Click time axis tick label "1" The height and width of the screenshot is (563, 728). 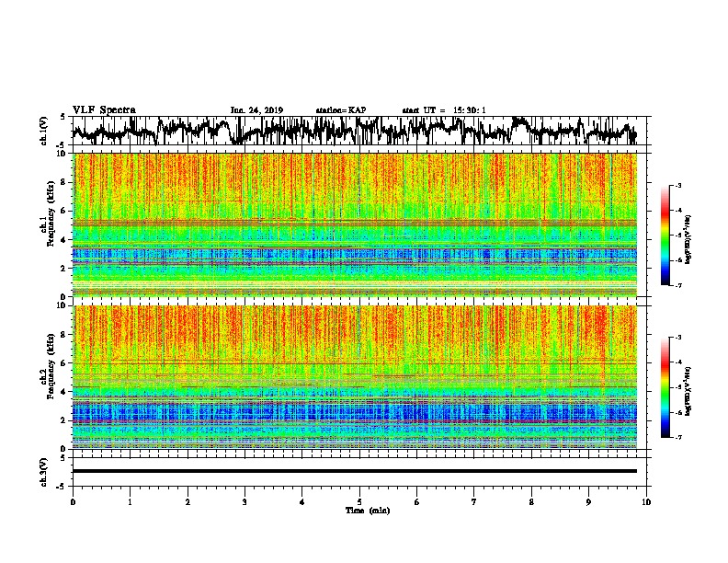(x=130, y=502)
